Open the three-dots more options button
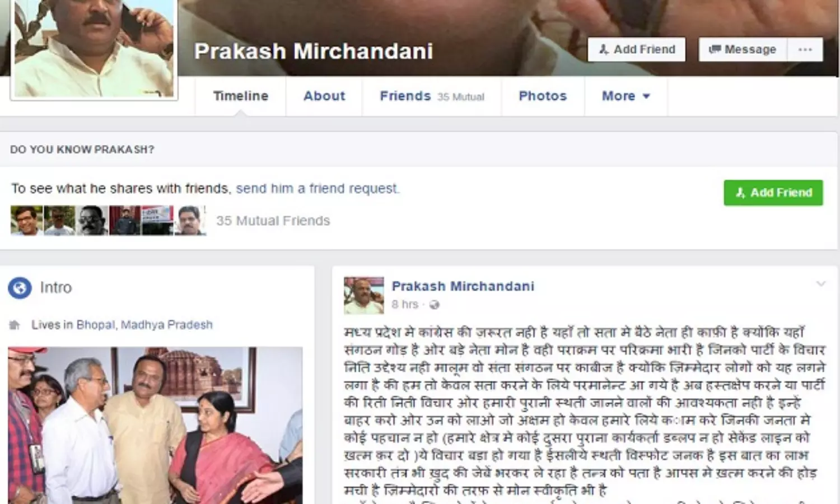 805,49
